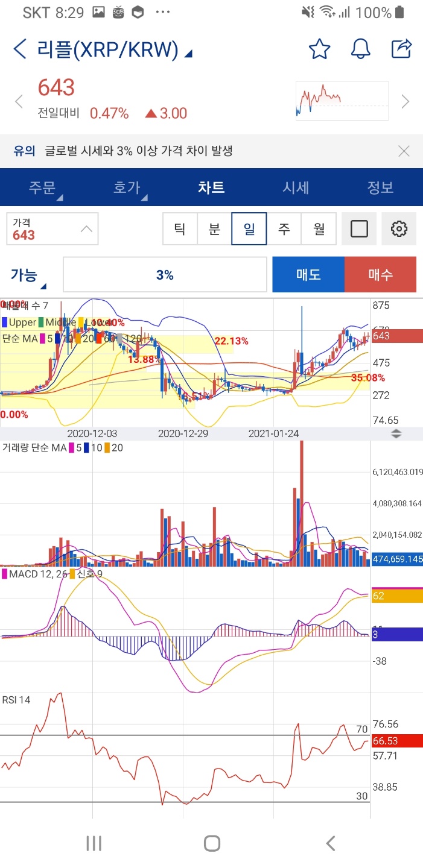
Task: Tap the Android home button
Action: (212, 843)
